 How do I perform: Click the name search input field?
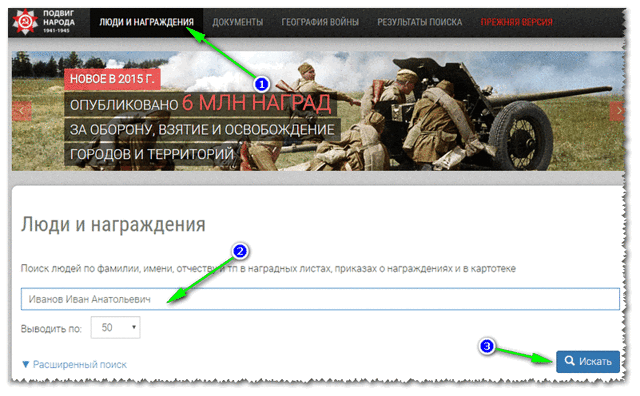320,299
